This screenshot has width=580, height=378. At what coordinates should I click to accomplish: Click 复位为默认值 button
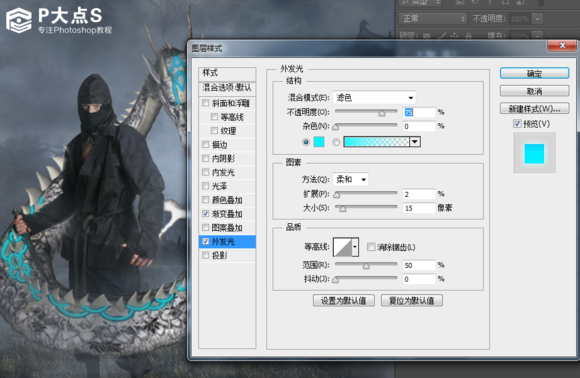point(412,301)
